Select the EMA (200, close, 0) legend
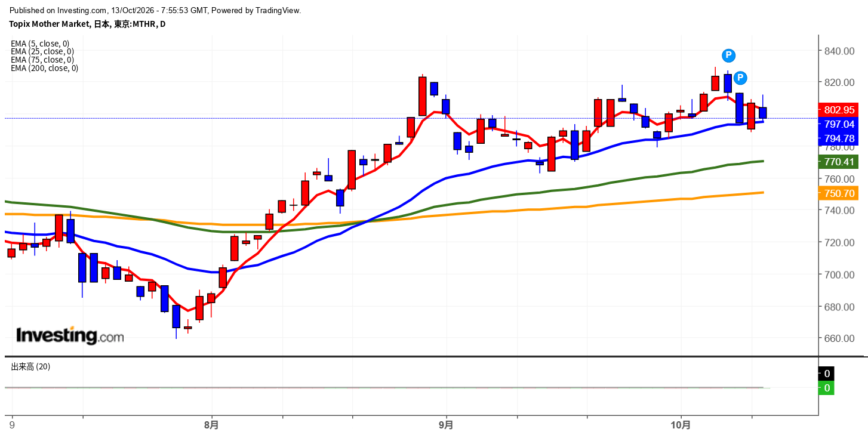 click(45, 68)
